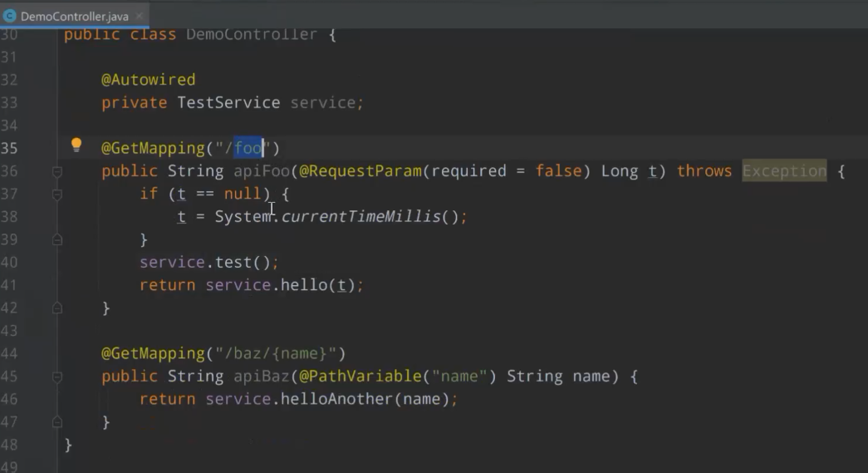Viewport: 868px width, 473px height.
Task: Click the Java class icon on DemoController.java tab
Action: click(9, 16)
